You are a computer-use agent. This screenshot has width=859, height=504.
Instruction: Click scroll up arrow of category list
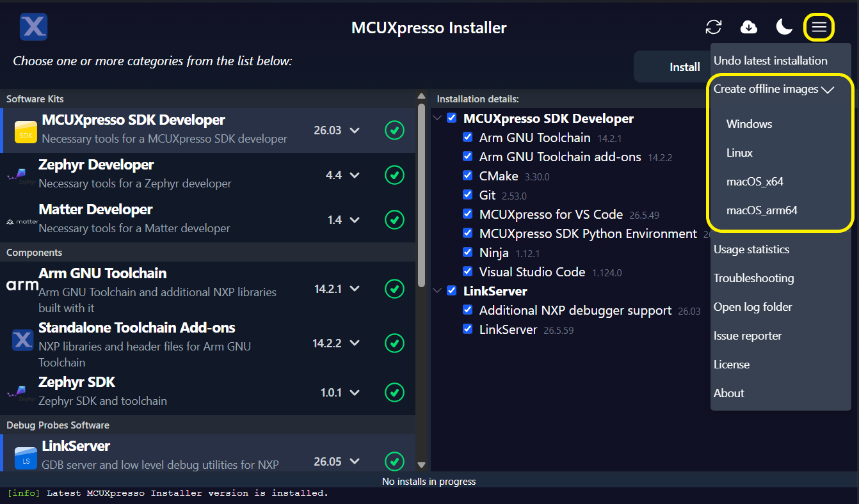(x=421, y=96)
